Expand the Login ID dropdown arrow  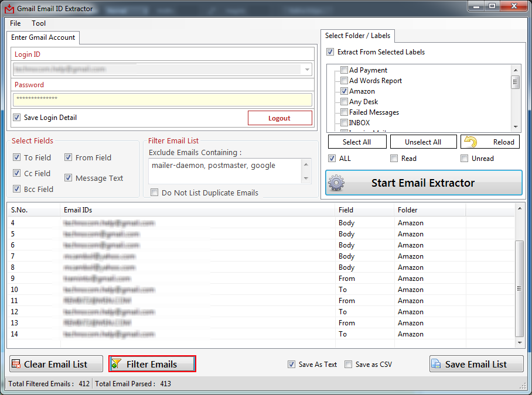tap(307, 70)
